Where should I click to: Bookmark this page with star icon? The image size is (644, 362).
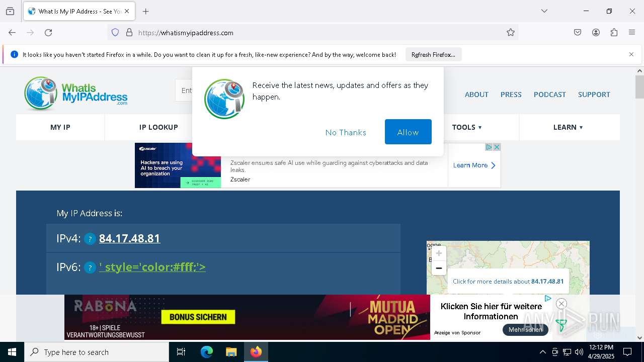[x=511, y=32]
